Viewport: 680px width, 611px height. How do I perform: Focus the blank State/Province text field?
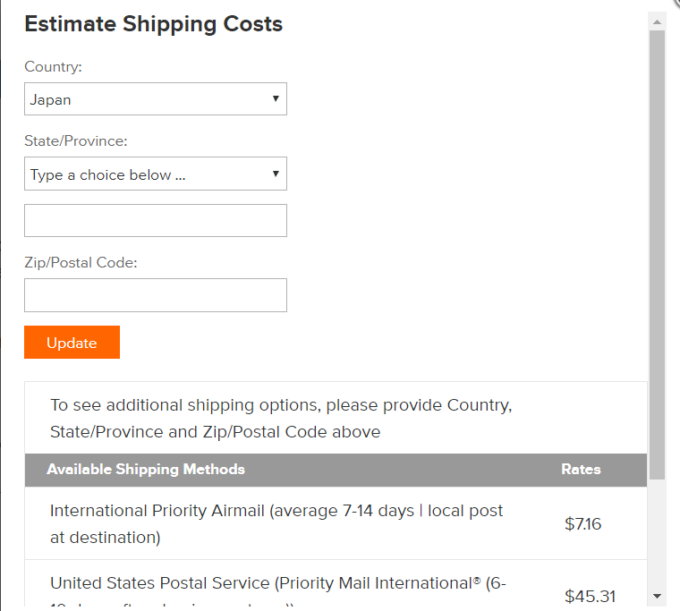point(155,221)
